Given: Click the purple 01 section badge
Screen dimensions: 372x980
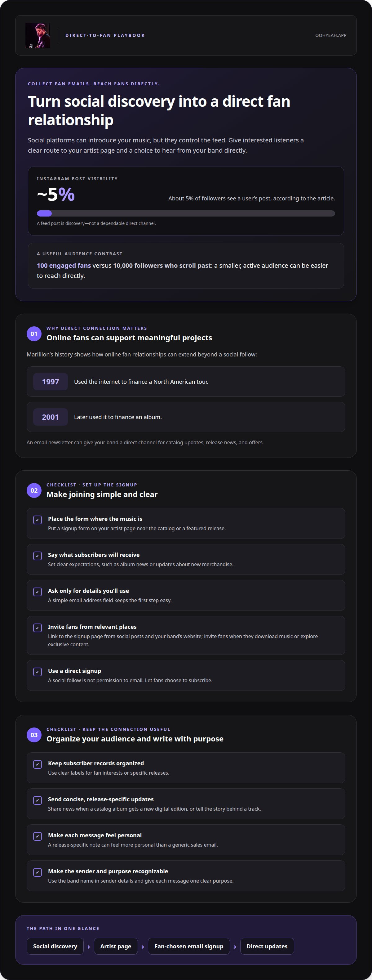Looking at the screenshot, I should 34,333.
